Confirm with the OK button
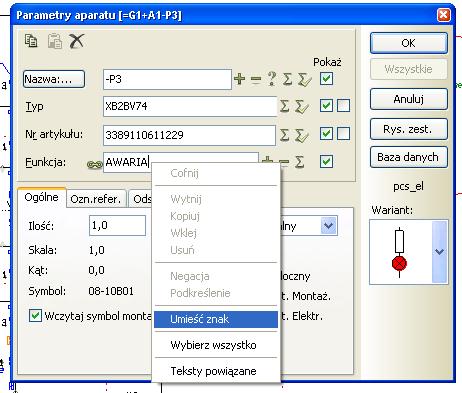This screenshot has height=393, width=462. (x=409, y=43)
